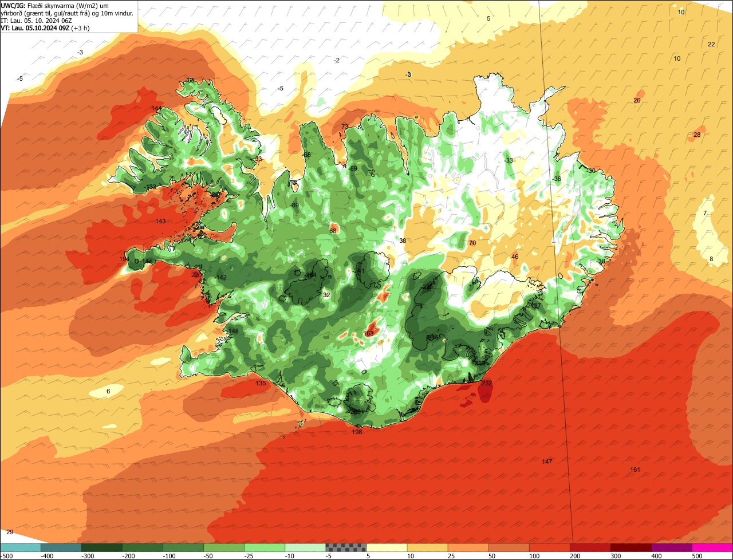Select the red legend swatch between 200 and 300
733x560 pixels.
pos(590,547)
